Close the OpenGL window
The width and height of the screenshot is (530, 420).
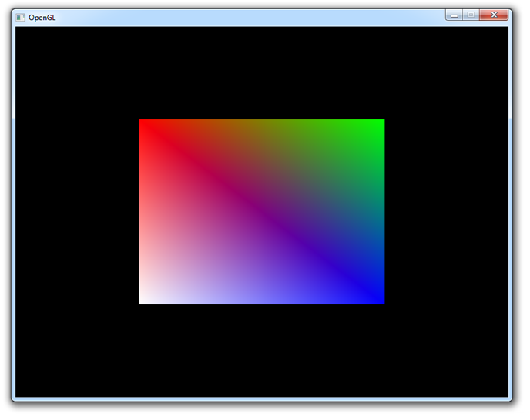tap(494, 15)
